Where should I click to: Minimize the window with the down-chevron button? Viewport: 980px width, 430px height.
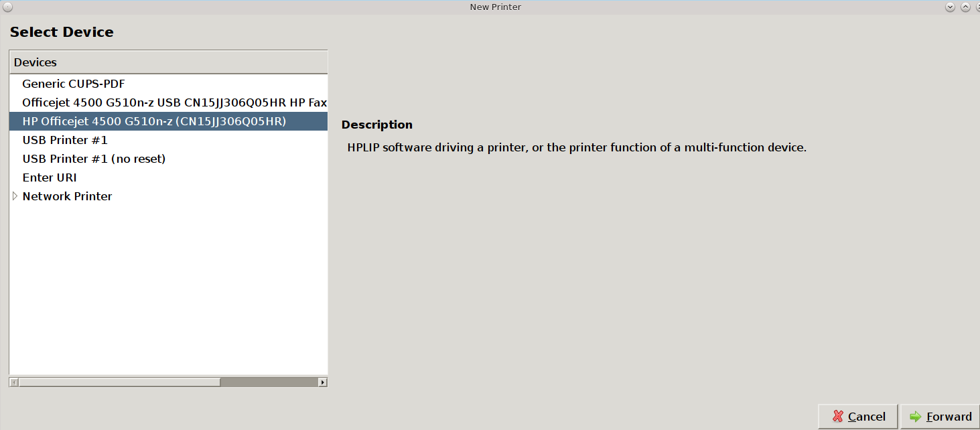(x=950, y=7)
